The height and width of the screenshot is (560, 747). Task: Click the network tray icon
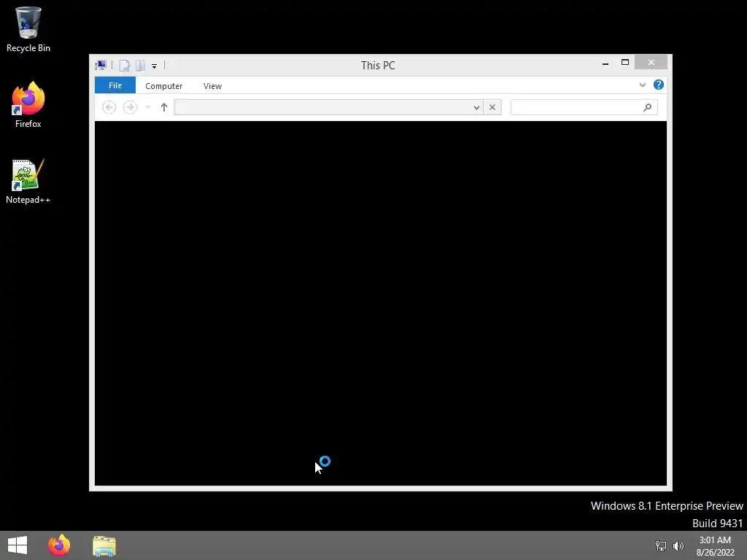point(660,545)
